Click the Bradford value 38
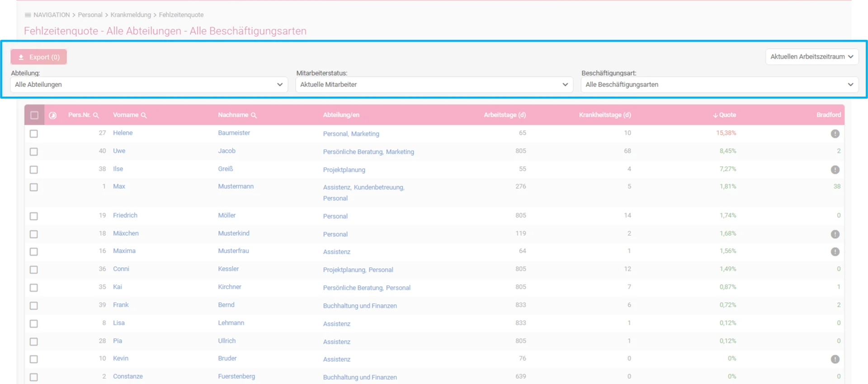The height and width of the screenshot is (384, 868). click(x=837, y=186)
